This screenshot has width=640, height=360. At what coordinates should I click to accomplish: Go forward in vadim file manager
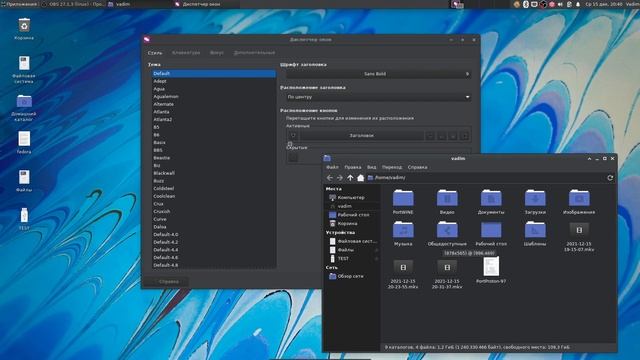[340, 178]
